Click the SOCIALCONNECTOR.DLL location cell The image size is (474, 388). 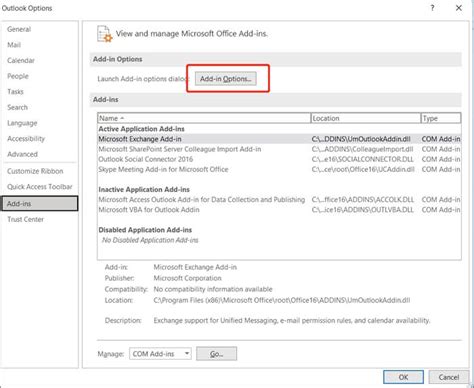[x=363, y=159]
